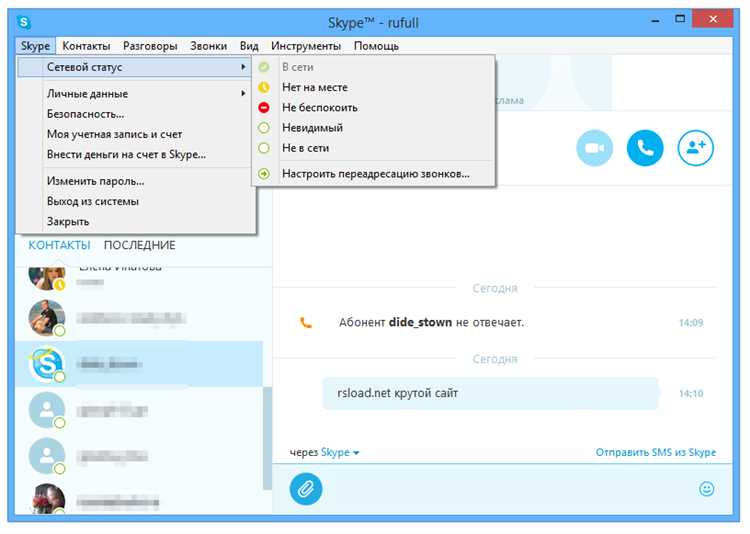Start a voice call with the round phone button
The height and width of the screenshot is (534, 750).
tap(645, 148)
